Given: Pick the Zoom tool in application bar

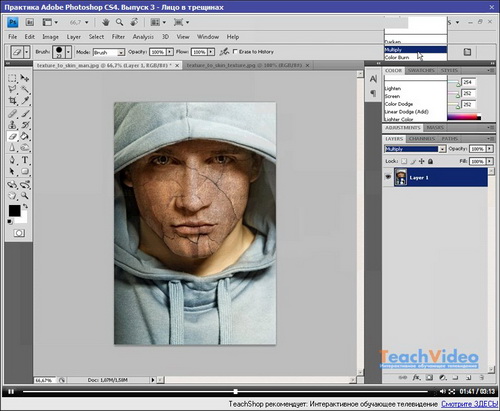Looking at the screenshot, I should tap(119, 22).
